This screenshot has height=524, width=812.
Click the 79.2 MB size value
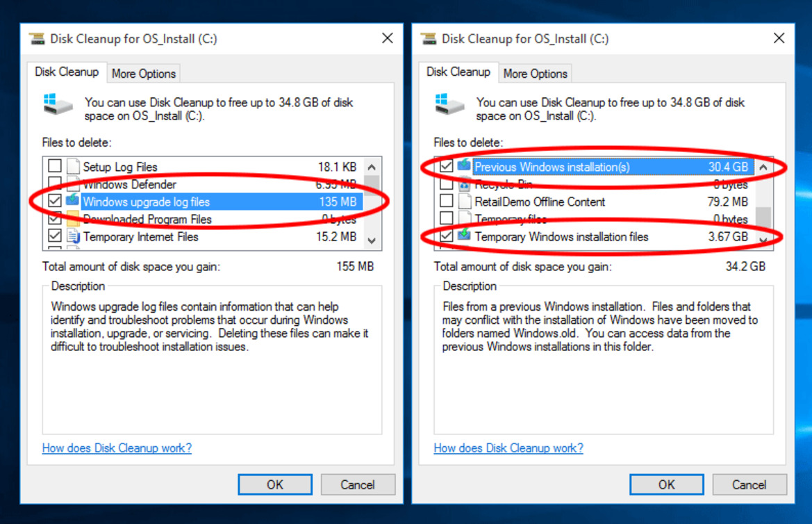(x=728, y=202)
